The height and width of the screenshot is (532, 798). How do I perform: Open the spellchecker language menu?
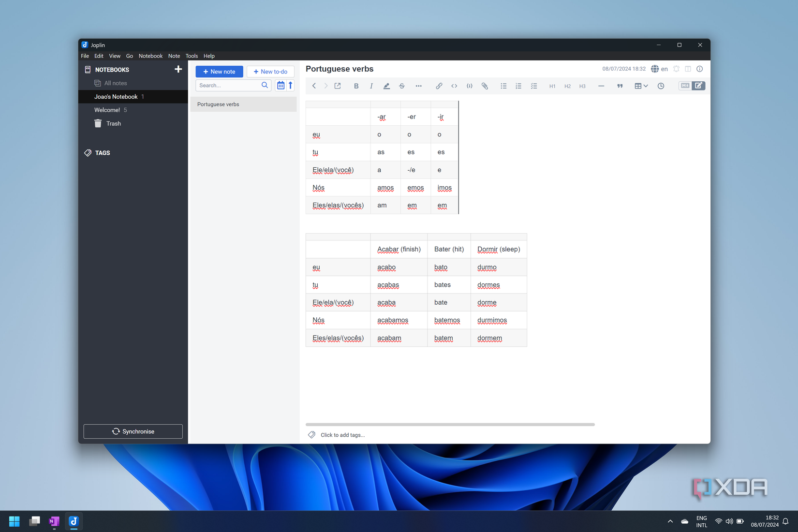pos(659,69)
